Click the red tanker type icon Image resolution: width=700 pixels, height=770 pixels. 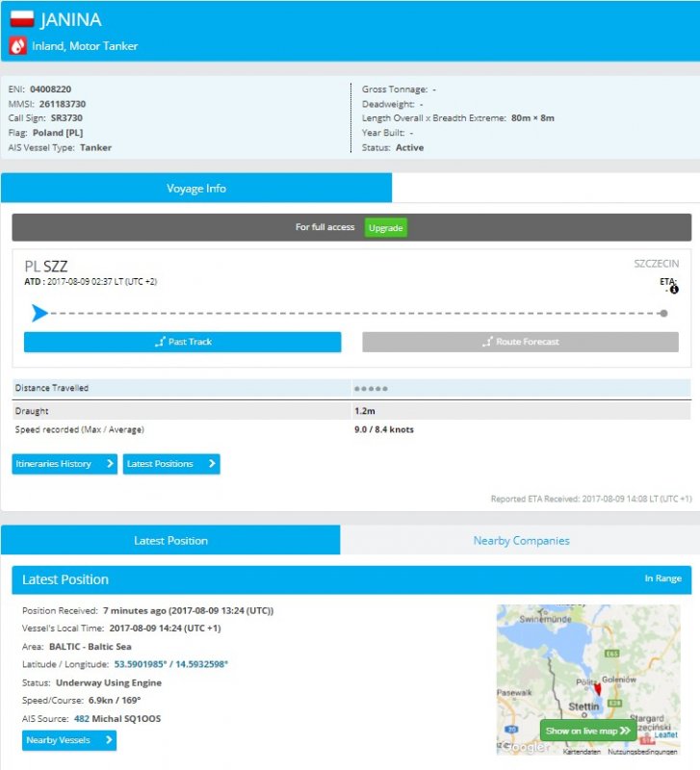click(18, 46)
